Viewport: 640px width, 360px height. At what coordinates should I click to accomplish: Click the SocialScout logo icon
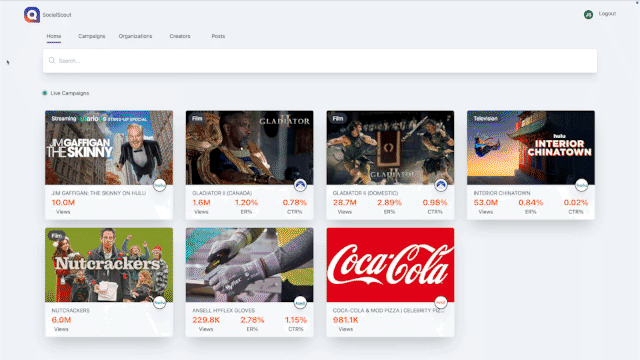(32, 15)
